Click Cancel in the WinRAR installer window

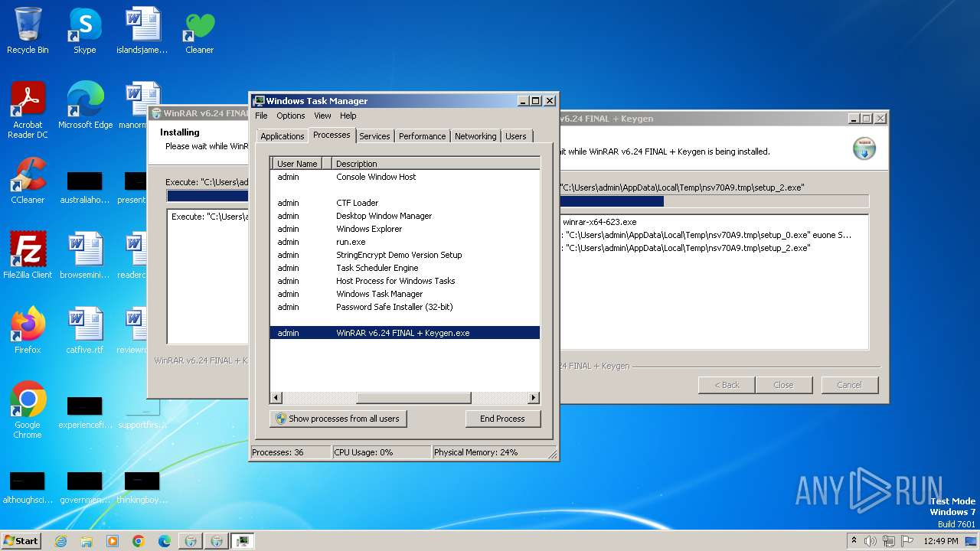pos(849,385)
